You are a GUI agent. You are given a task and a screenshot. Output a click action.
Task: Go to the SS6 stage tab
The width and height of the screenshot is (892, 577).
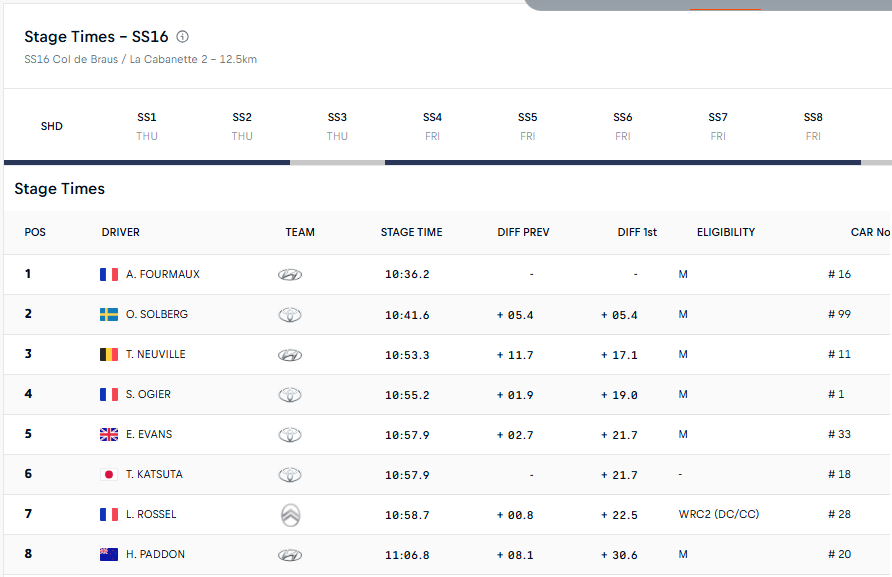coord(623,126)
